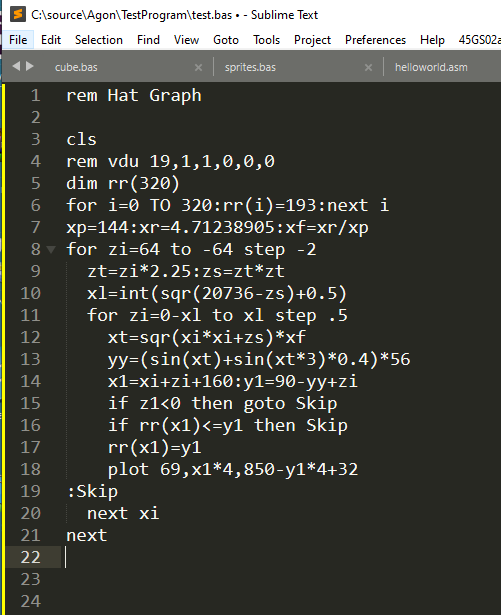
Task: Click line number 13 in the gutter
Action: (31, 359)
